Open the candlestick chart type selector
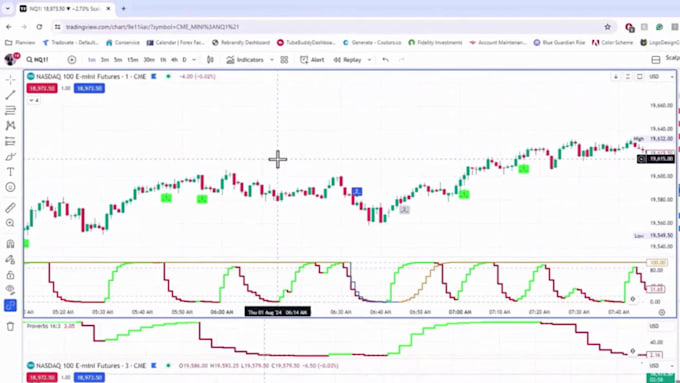 coord(210,60)
